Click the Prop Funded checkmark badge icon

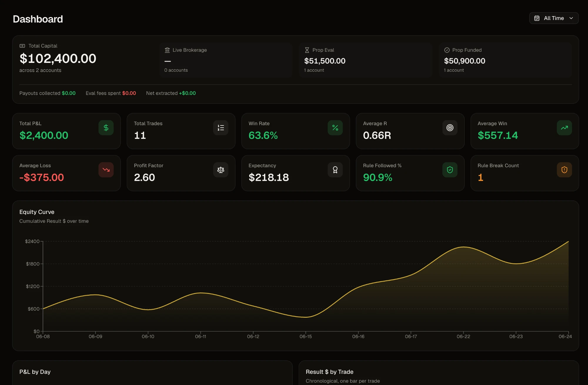tap(447, 50)
